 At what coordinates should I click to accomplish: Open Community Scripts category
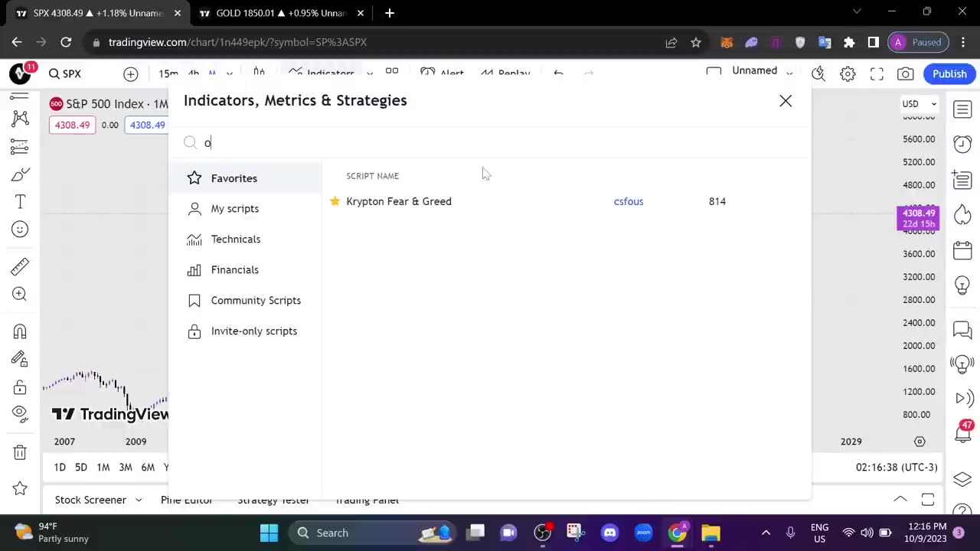click(246, 301)
